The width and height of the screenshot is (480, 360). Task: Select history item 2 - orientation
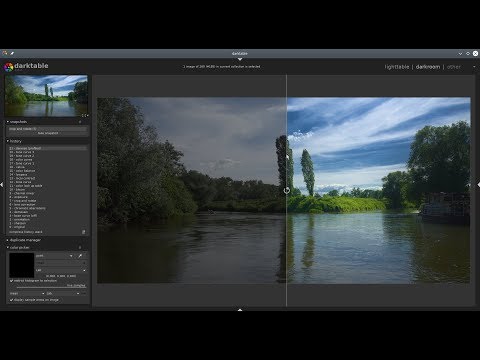pos(48,220)
